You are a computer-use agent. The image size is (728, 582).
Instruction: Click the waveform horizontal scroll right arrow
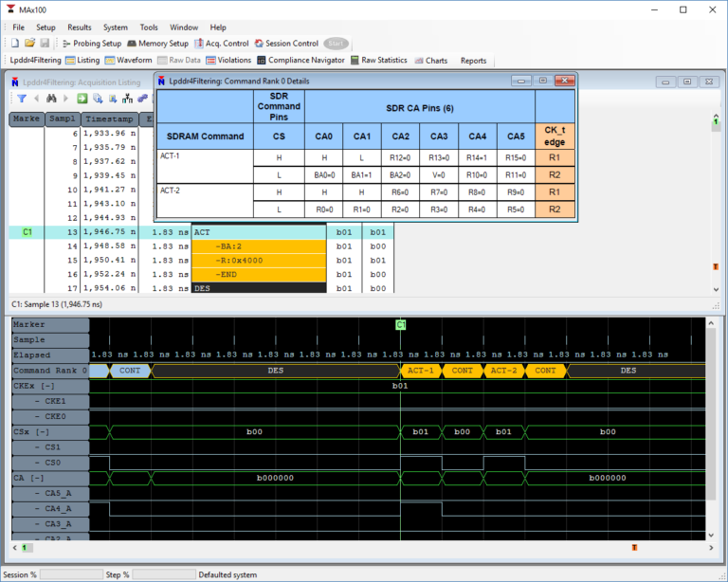(x=711, y=548)
